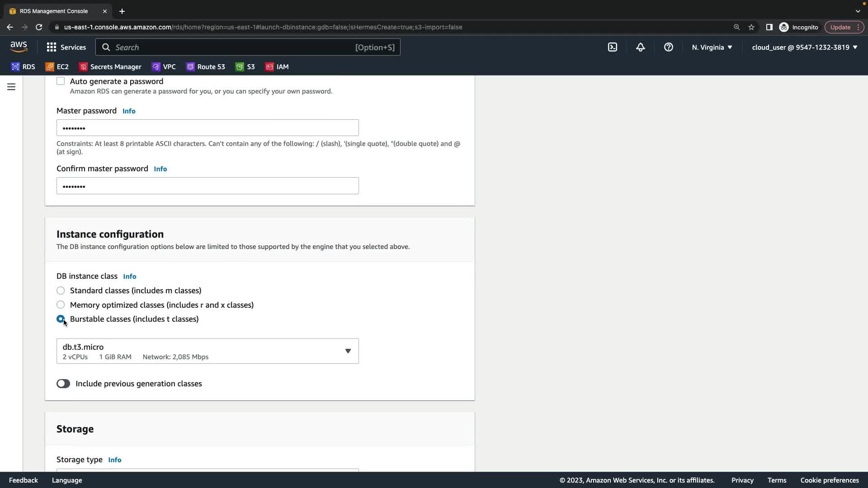Open notifications bell icon
This screenshot has height=488, width=868.
click(x=640, y=47)
